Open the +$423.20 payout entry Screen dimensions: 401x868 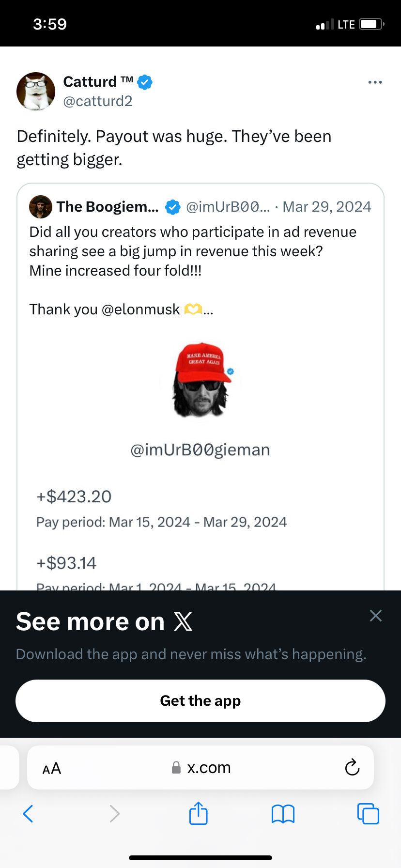[x=74, y=496]
